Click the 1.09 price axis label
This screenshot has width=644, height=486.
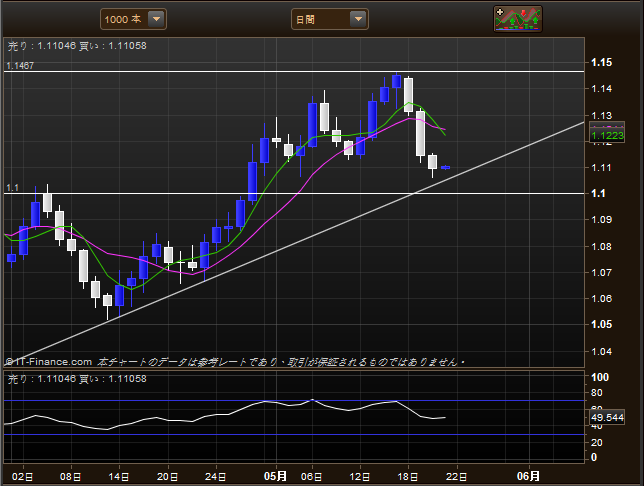pos(601,219)
